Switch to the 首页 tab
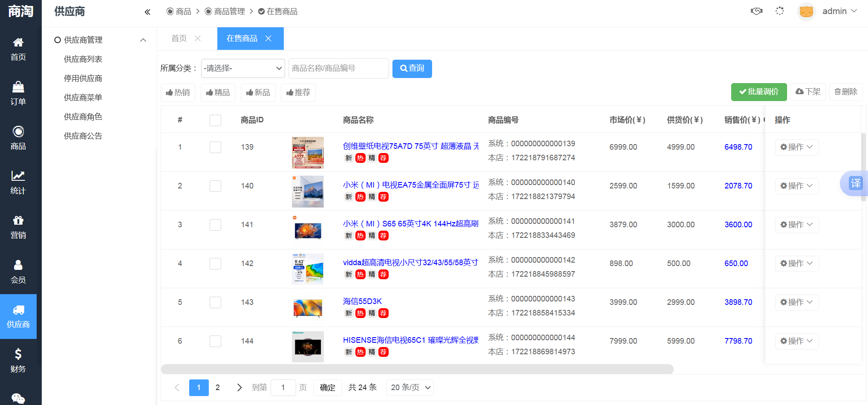868x405 pixels. pyautogui.click(x=179, y=38)
